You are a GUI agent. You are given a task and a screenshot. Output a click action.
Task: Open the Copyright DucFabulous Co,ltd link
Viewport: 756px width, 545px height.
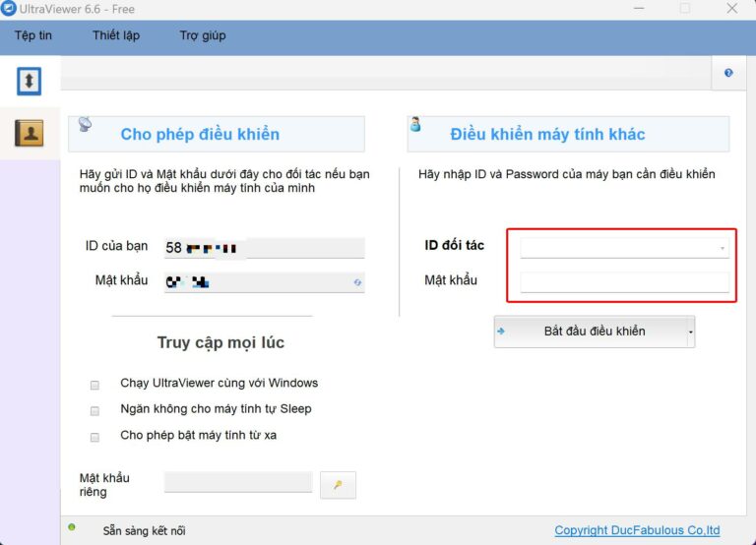pos(637,530)
